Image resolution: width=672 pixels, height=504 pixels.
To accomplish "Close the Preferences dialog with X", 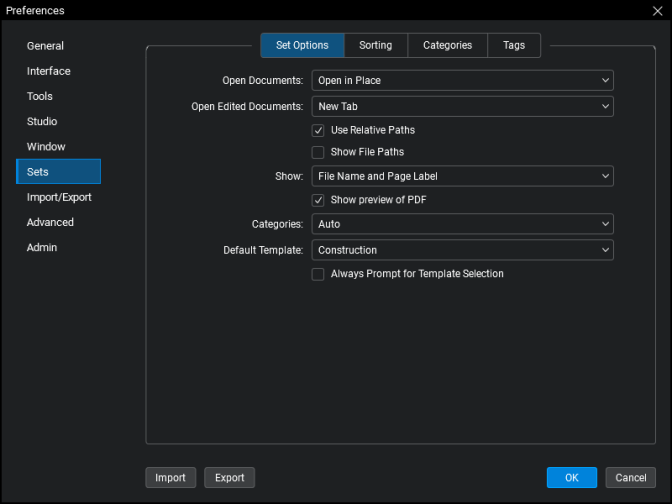I will tap(656, 11).
